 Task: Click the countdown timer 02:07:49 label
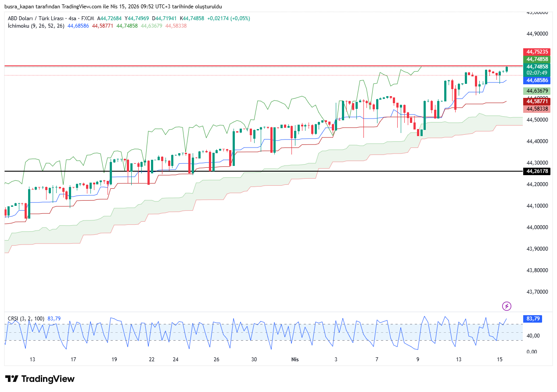(x=537, y=73)
